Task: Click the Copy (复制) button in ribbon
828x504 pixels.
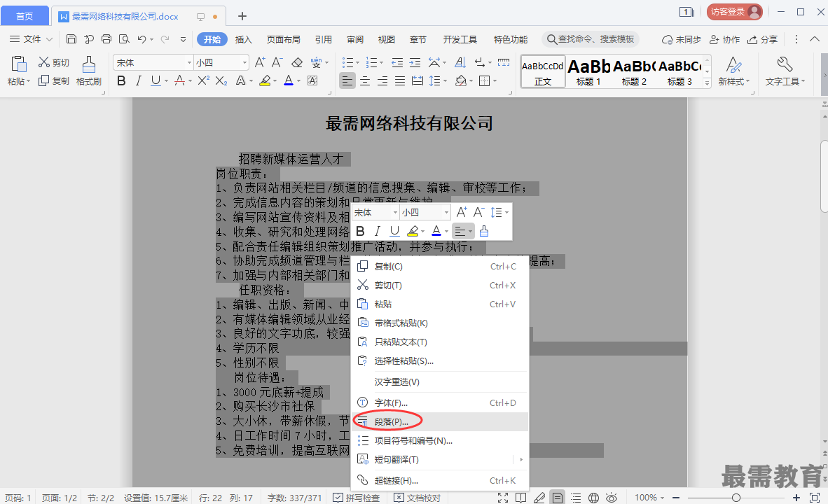Action: [54, 80]
